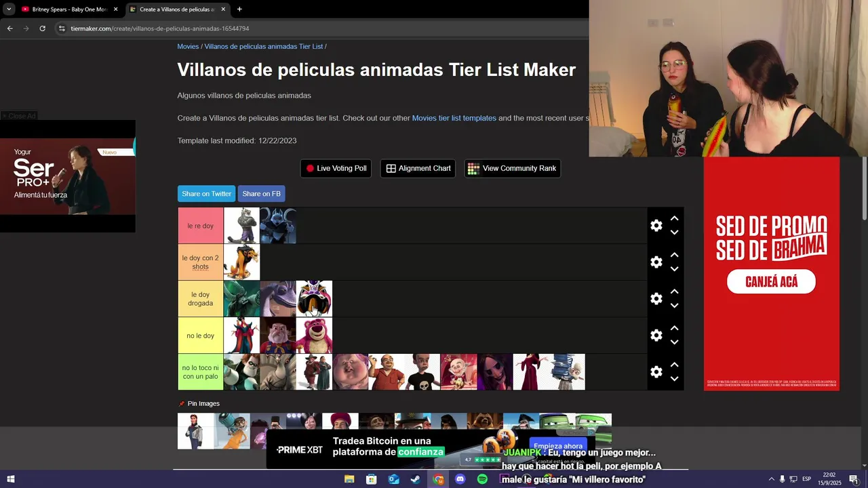Move 'no le doy' row down
This screenshot has height=488, width=868.
674,342
